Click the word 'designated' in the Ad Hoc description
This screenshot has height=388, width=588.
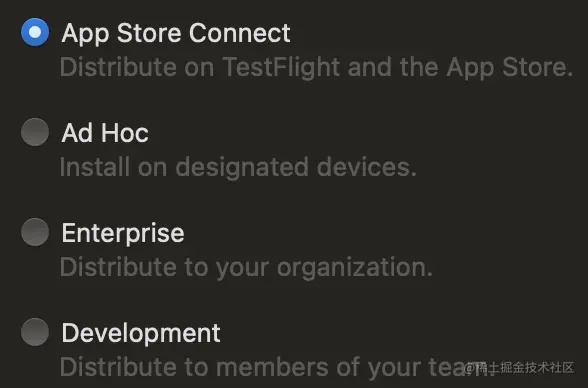pos(242,168)
